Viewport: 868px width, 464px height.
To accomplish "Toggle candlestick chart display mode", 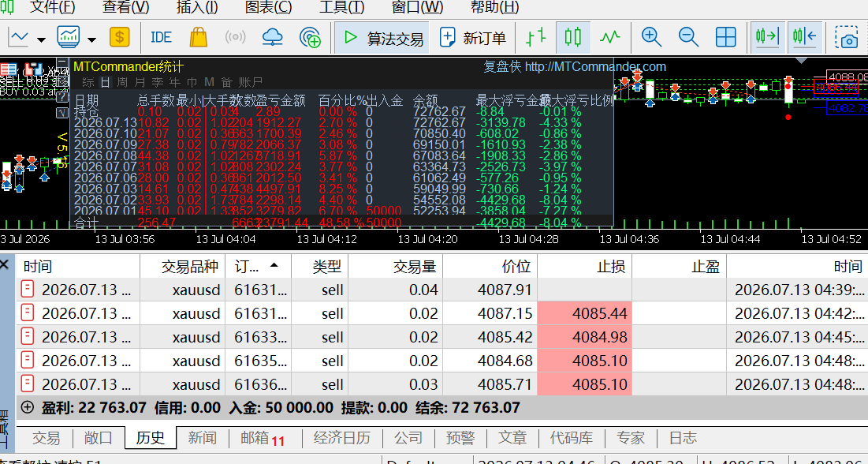I will point(573,38).
